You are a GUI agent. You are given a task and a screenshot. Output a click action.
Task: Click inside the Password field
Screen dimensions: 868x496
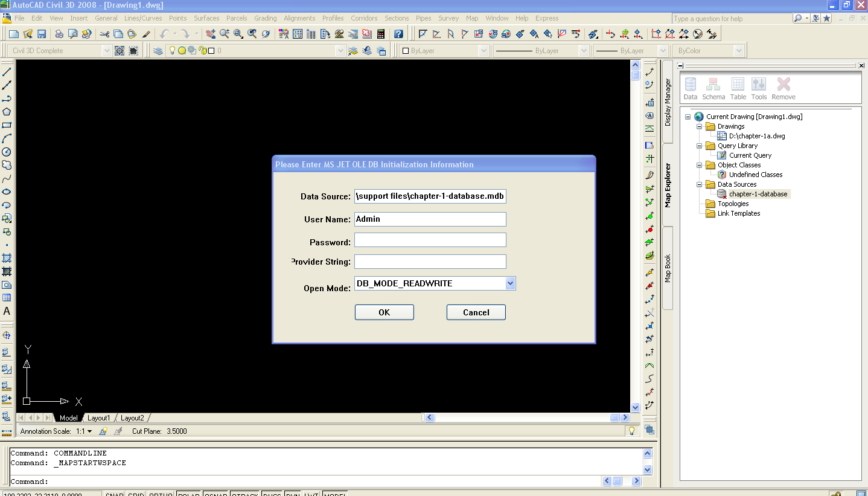tap(430, 240)
